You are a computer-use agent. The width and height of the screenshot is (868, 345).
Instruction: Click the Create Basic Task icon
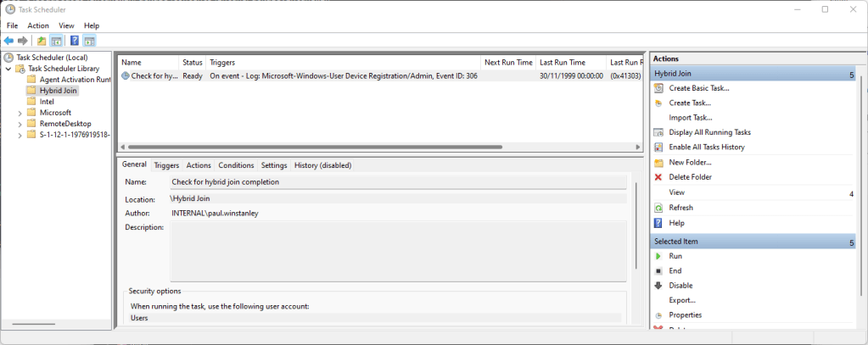tap(658, 88)
